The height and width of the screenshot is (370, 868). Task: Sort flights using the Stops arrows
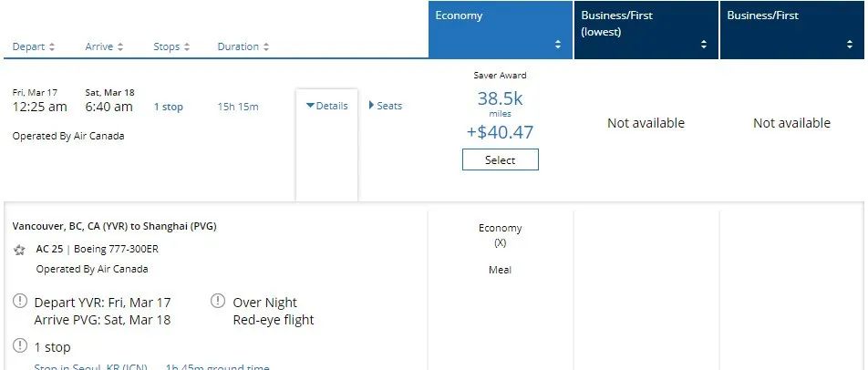point(187,46)
